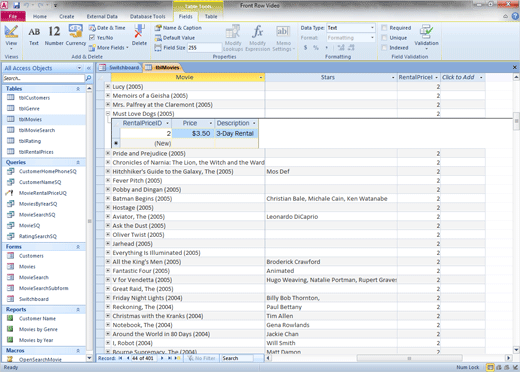The height and width of the screenshot is (372, 520).
Task: Open the Customer Name report
Action: click(x=37, y=318)
